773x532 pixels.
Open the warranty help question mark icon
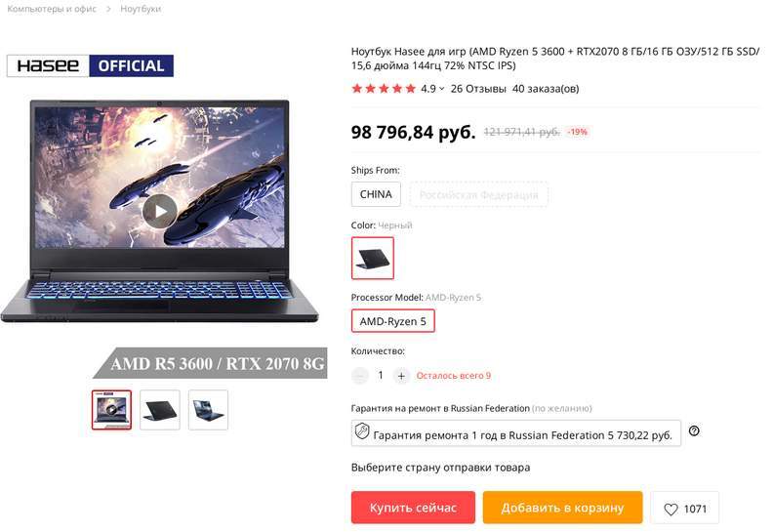tap(694, 430)
